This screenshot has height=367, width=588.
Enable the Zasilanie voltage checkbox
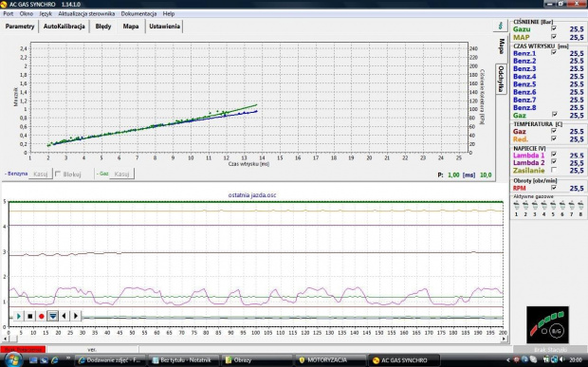click(554, 170)
